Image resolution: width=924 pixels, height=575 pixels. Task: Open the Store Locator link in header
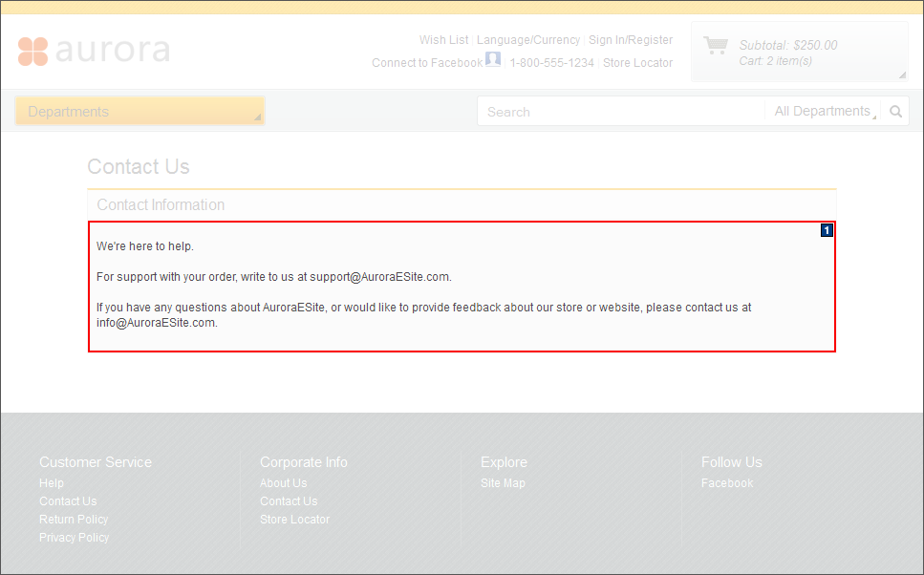[x=637, y=62]
